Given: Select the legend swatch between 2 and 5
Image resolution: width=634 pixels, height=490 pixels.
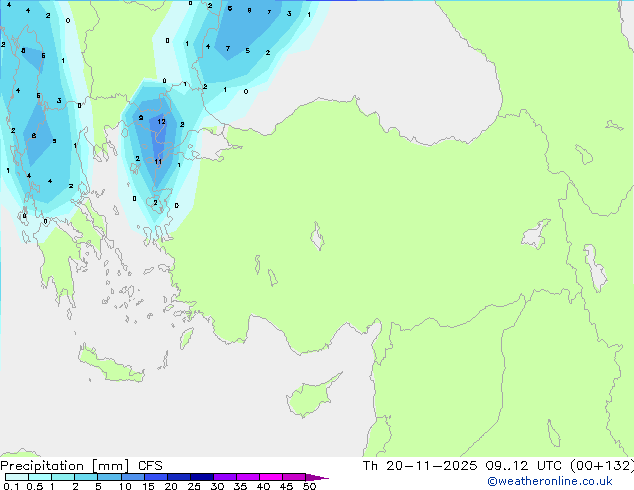Looking at the screenshot, I should tap(86, 477).
